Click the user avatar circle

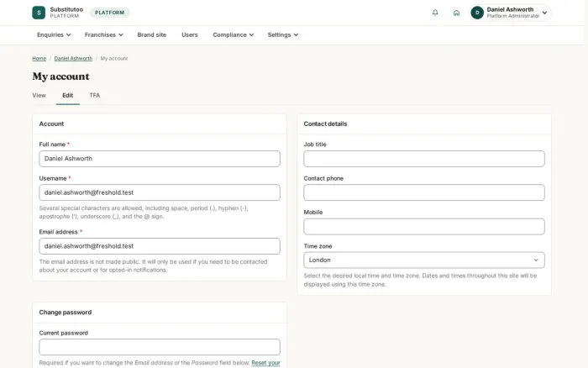click(477, 13)
